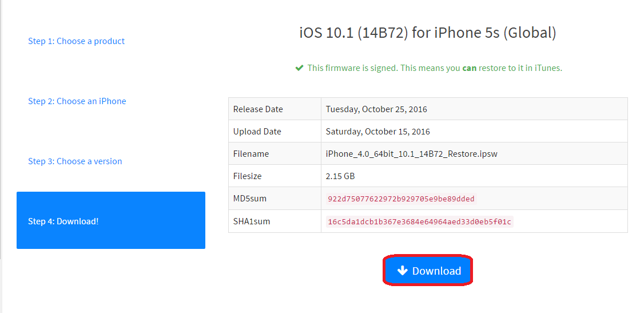Image resolution: width=644 pixels, height=313 pixels.
Task: Click the green checkmark signed icon
Action: (x=299, y=68)
